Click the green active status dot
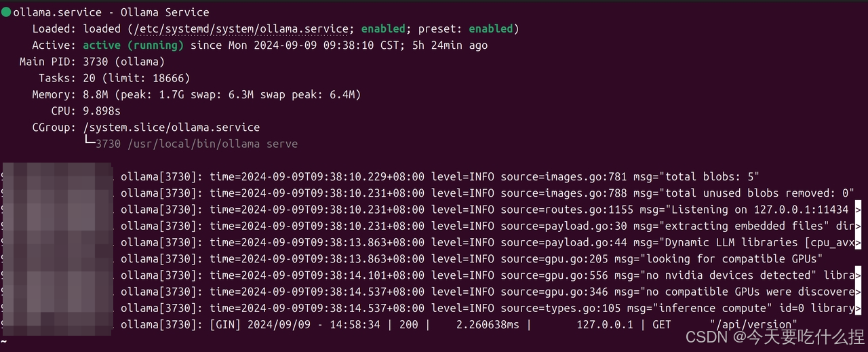The image size is (868, 352). [6, 12]
